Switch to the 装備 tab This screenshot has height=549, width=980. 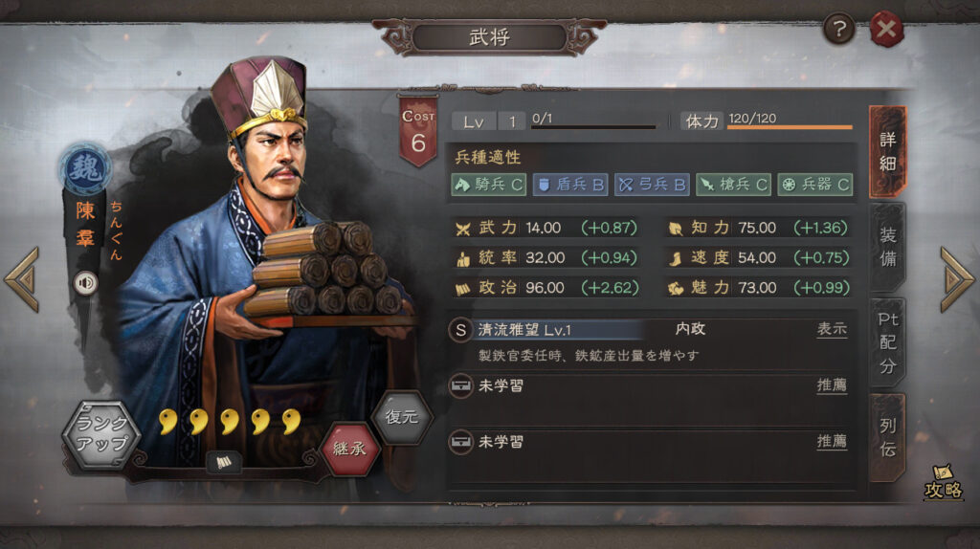click(887, 247)
